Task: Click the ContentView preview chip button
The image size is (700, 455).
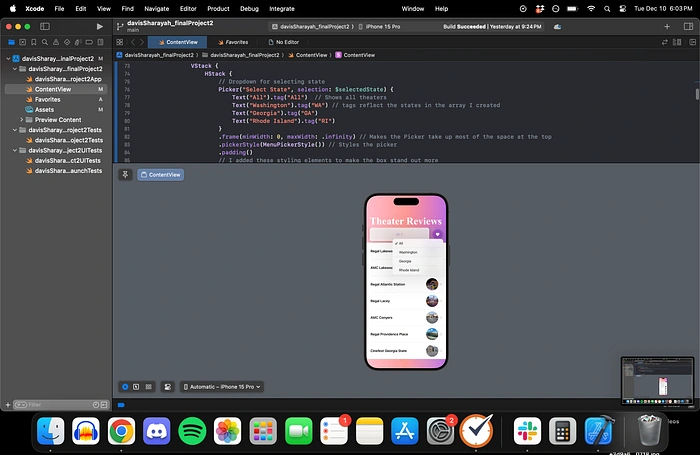Action: (160, 174)
